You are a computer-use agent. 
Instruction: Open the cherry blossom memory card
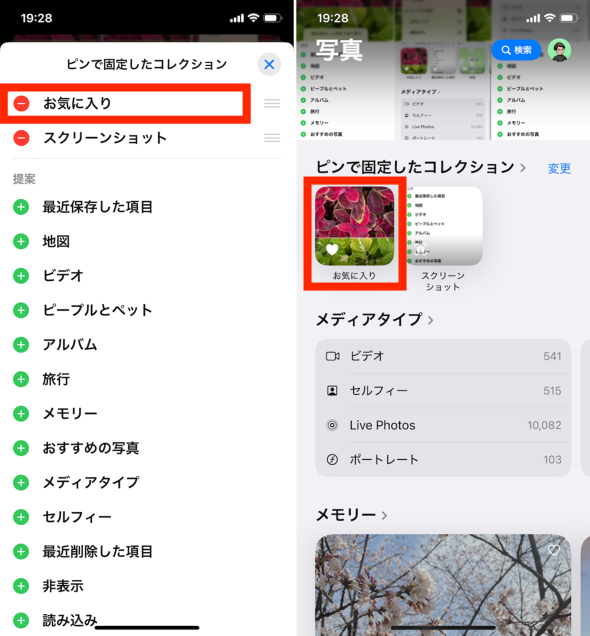(443, 585)
